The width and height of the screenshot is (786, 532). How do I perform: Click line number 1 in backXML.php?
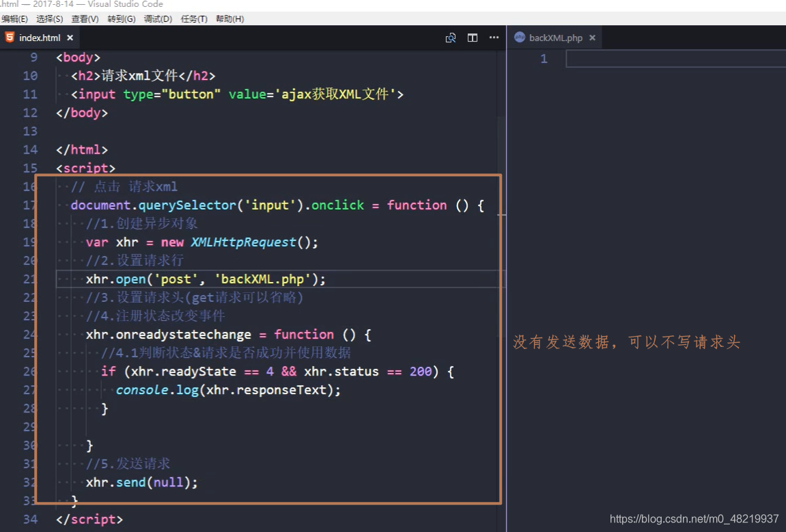544,59
